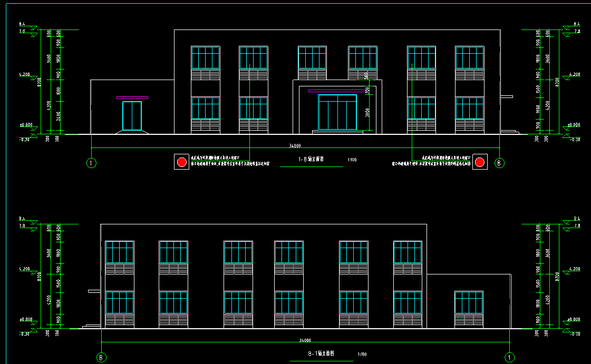This screenshot has width=591, height=364.
Task: Click the red circle marker left of the top elevation title
Action: coord(181,162)
